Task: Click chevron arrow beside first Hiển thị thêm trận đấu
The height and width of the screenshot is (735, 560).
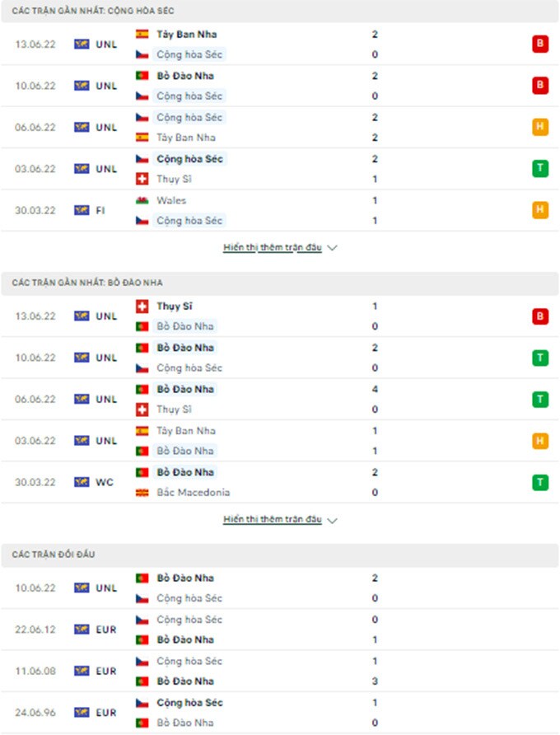Action: point(333,247)
